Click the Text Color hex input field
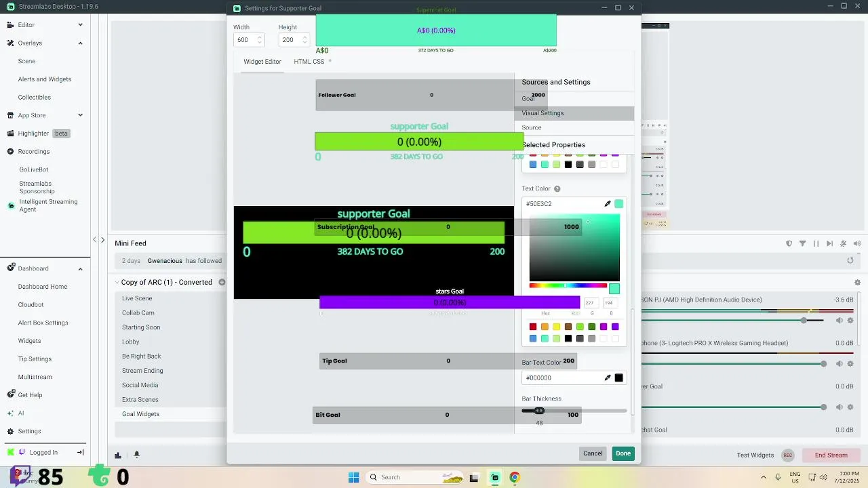The image size is (868, 488). [563, 204]
